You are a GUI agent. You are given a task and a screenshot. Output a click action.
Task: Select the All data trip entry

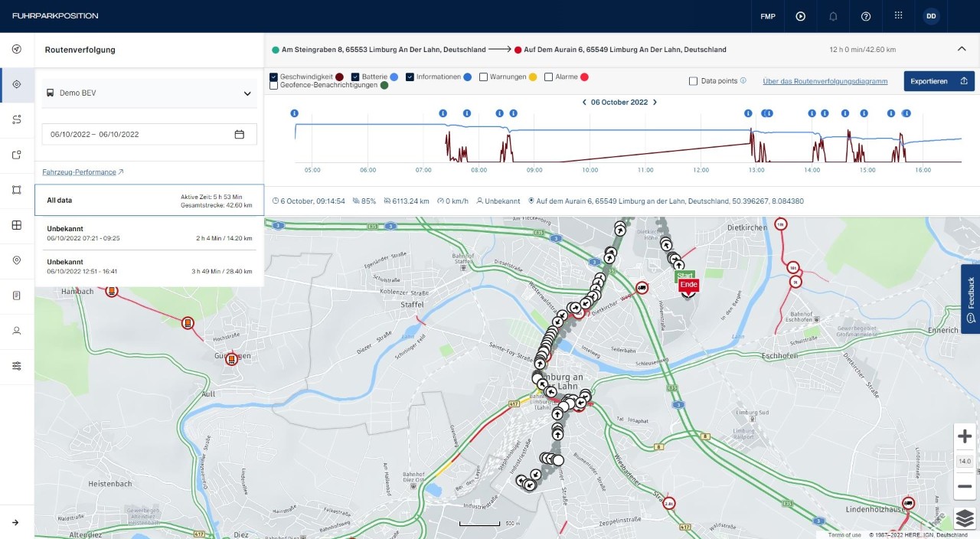149,200
